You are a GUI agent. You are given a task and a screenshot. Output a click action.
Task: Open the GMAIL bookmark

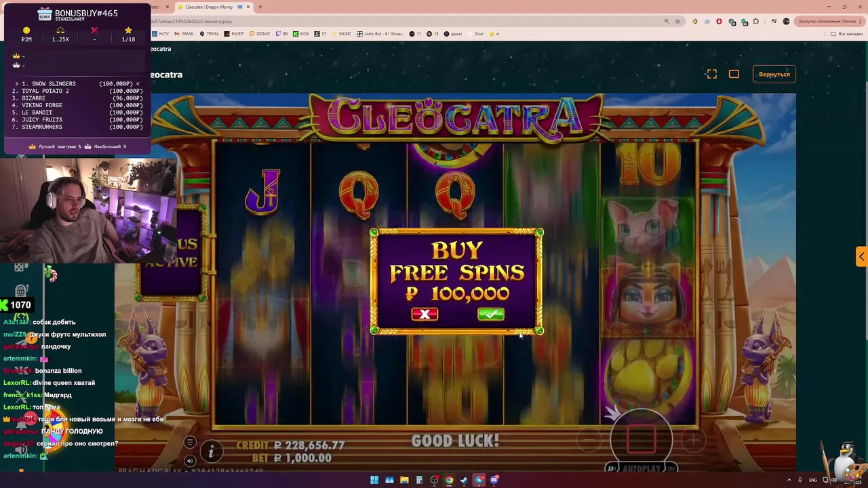[184, 33]
